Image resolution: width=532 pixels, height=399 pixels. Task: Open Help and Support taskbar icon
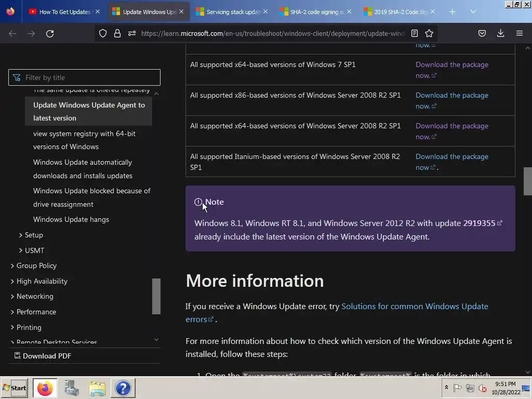[x=123, y=388]
